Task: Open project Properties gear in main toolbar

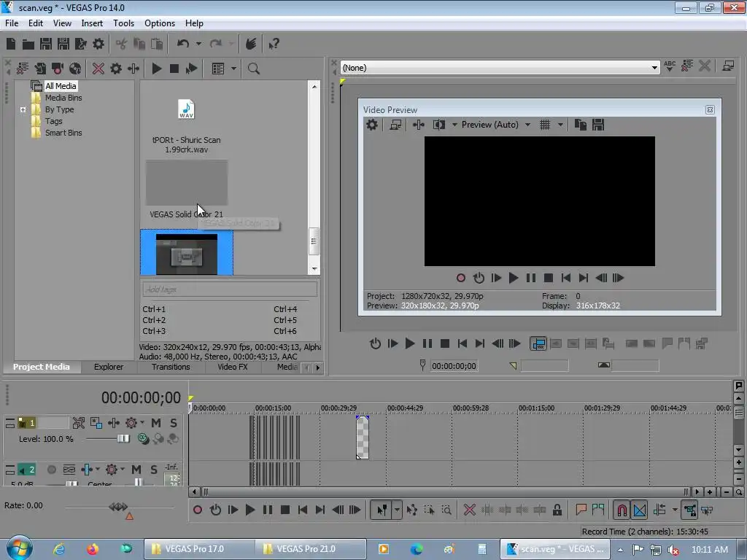Action: pyautogui.click(x=98, y=44)
